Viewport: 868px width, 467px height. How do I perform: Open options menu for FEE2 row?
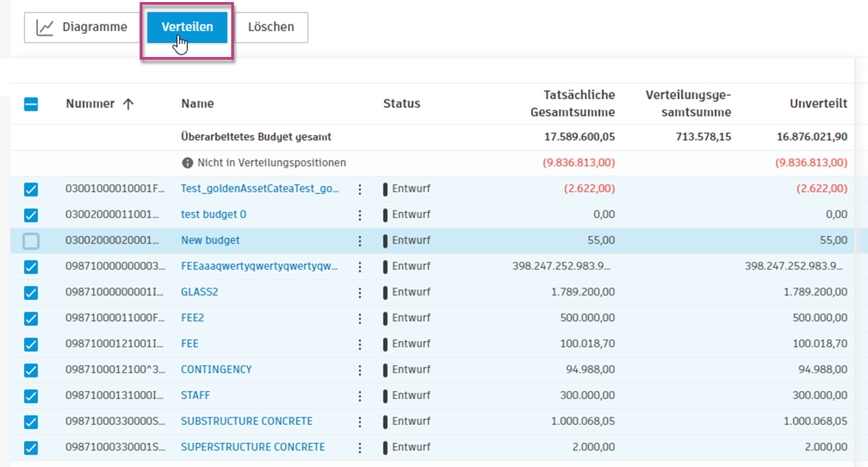coord(360,318)
